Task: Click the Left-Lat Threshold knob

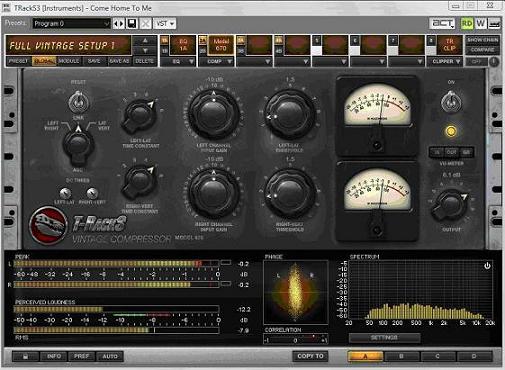Action: [x=290, y=114]
